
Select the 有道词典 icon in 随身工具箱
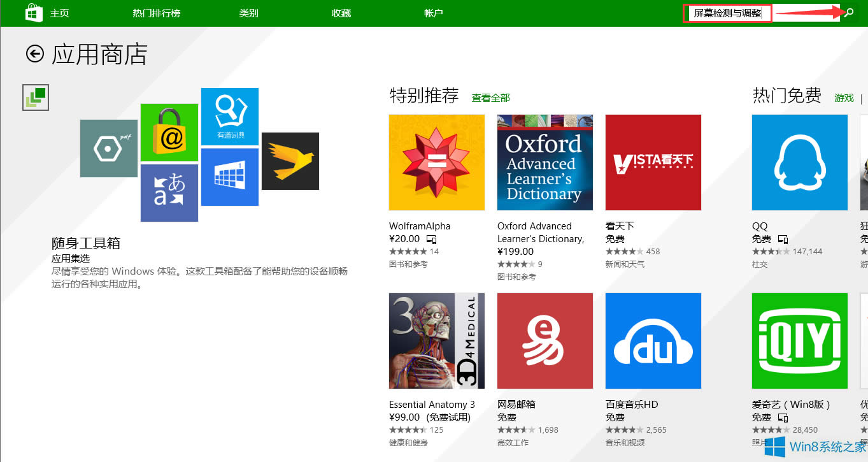click(x=229, y=116)
